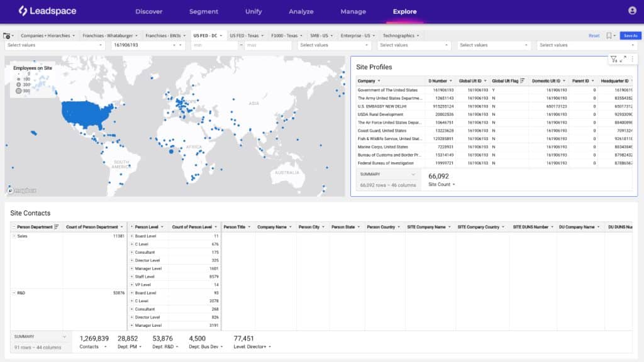Open the Person Title column menu
Viewport: 644px width, 362px height.
click(x=249, y=227)
